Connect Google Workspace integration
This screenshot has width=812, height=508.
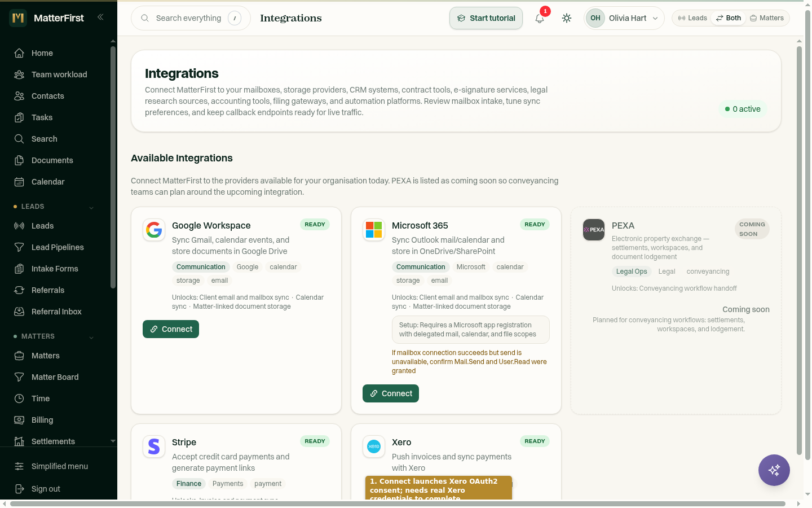171,329
